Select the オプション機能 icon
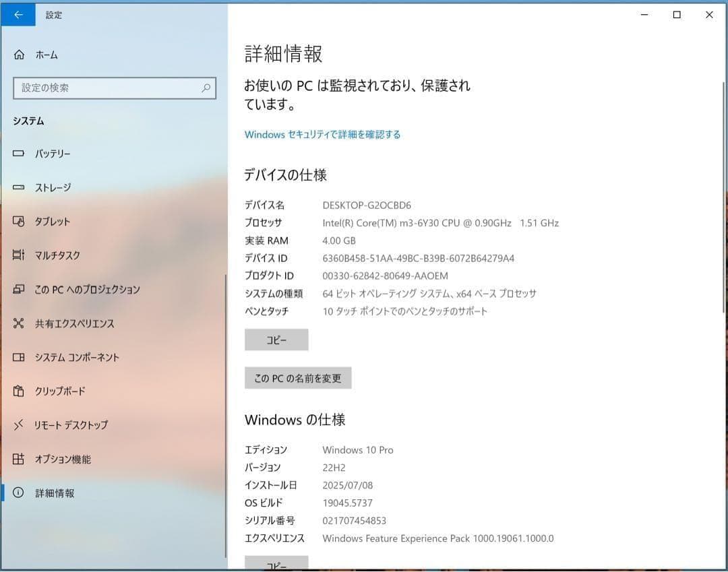 coord(19,459)
